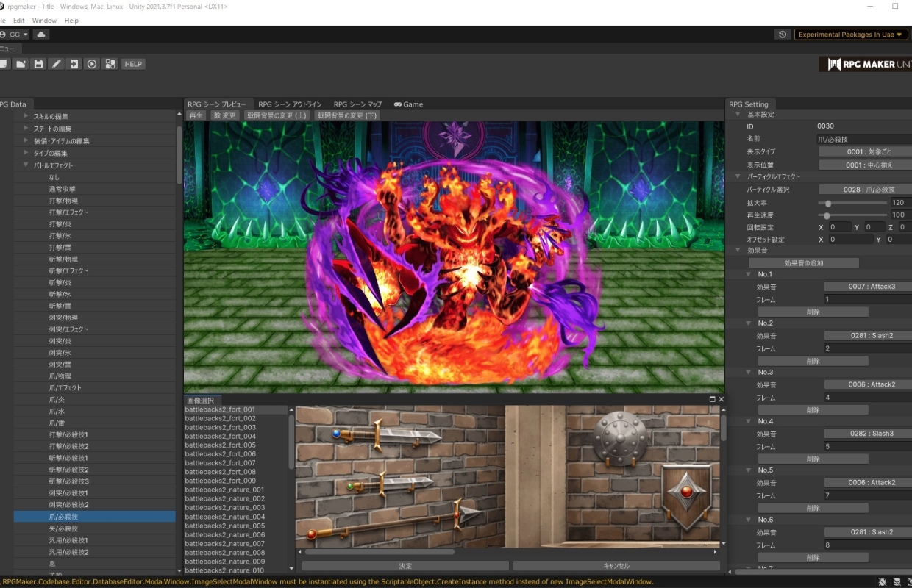912x588 pixels.
Task: Click the No.1 フレーム input field
Action: (x=868, y=299)
